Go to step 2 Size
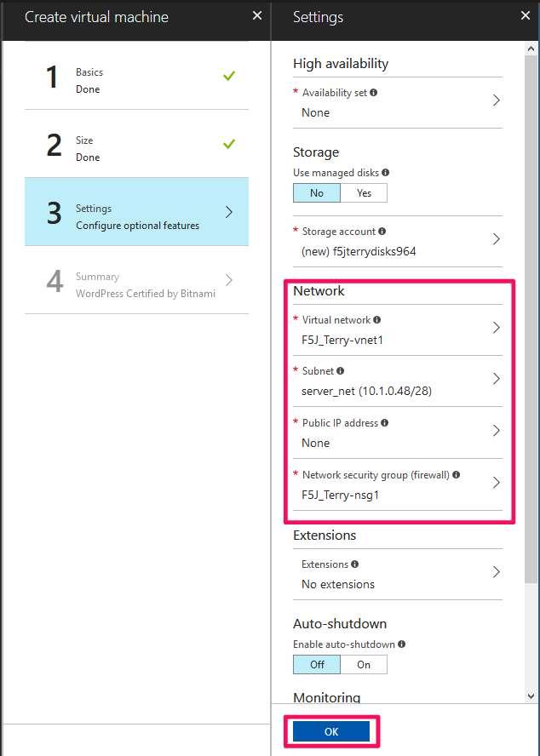The width and height of the screenshot is (540, 756). tap(136, 144)
